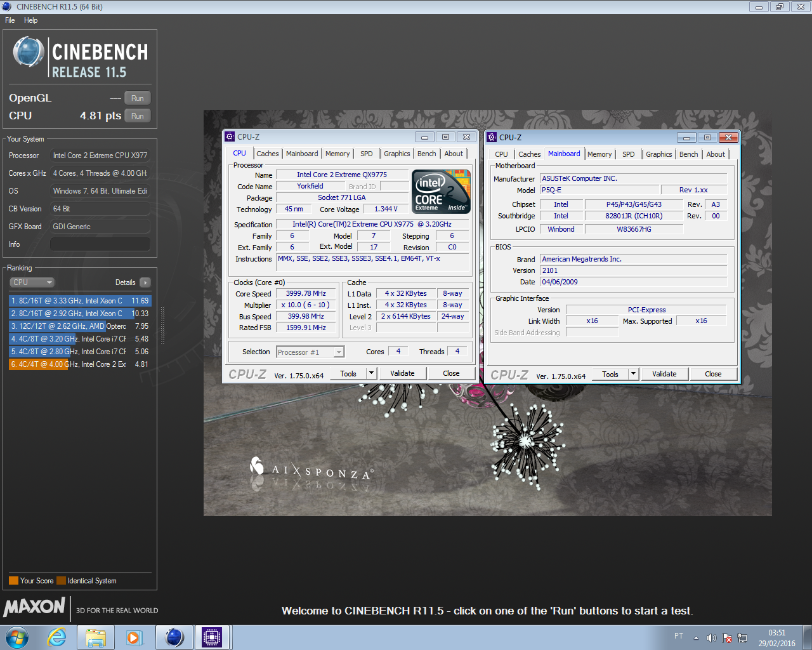Click the Maxon logo
The height and width of the screenshot is (650, 812).
(34, 607)
